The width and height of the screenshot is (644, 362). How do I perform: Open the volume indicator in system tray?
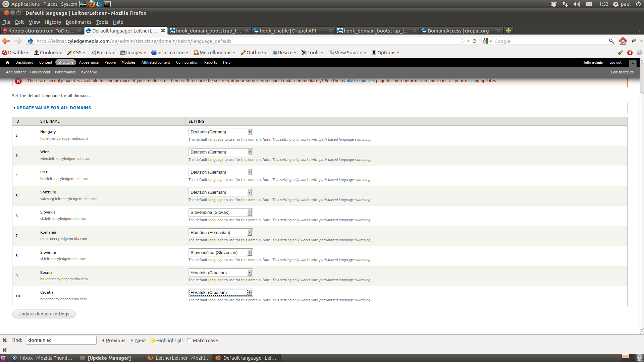click(577, 4)
